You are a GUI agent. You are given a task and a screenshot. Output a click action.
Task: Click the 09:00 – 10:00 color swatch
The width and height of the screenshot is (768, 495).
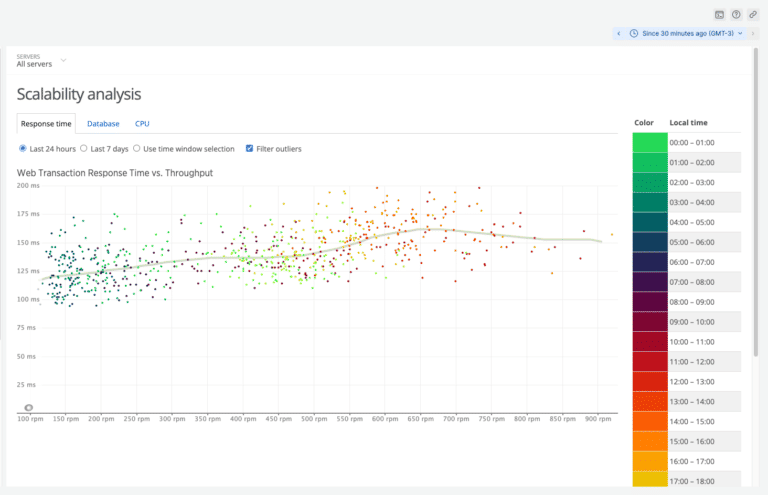tap(650, 322)
